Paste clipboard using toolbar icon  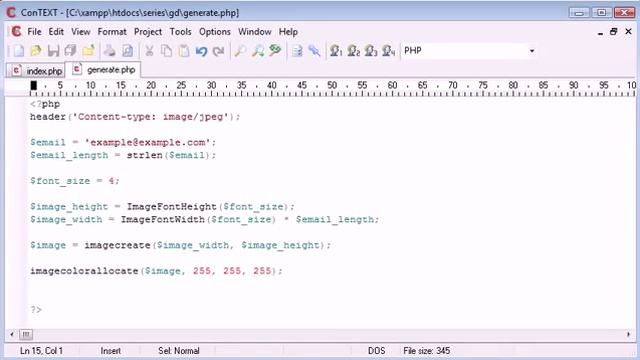184,51
